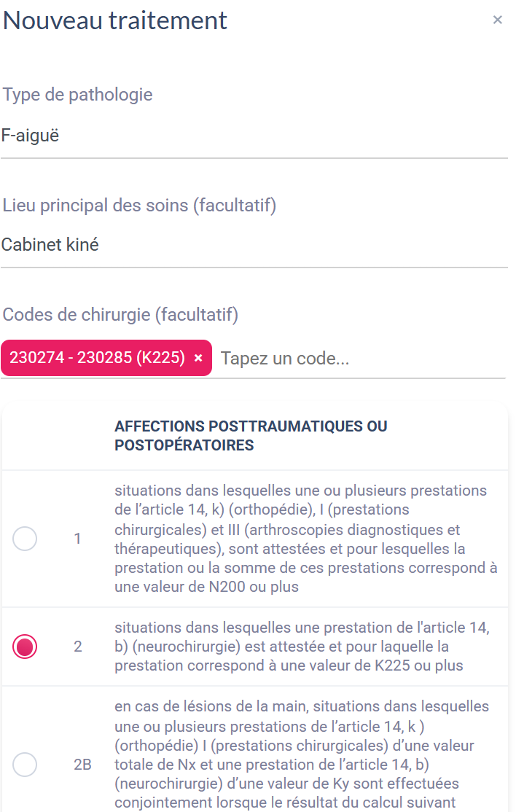Click the neurochirurgie K225 description in row 2
Viewport: 516px width, 812px height.
tap(300, 647)
